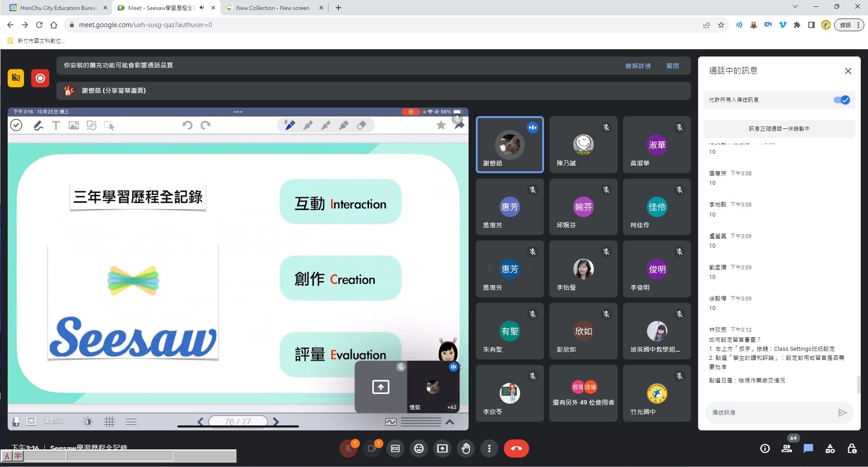Switch to New Collection - New screen tab

(x=272, y=8)
